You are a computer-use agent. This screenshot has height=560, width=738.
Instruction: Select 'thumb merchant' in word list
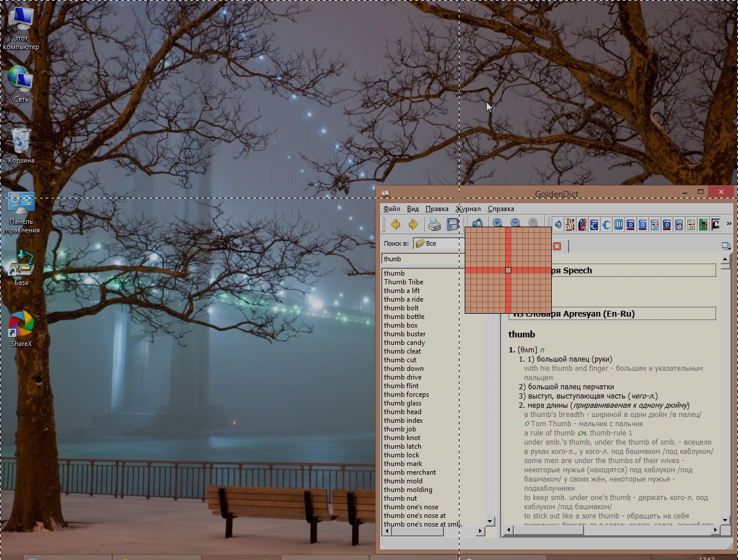pos(410,472)
